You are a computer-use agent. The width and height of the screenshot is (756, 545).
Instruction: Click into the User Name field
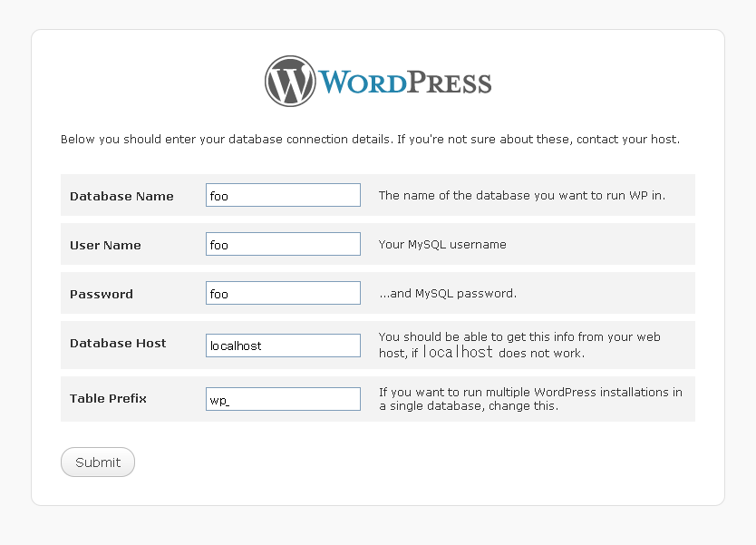(x=283, y=244)
